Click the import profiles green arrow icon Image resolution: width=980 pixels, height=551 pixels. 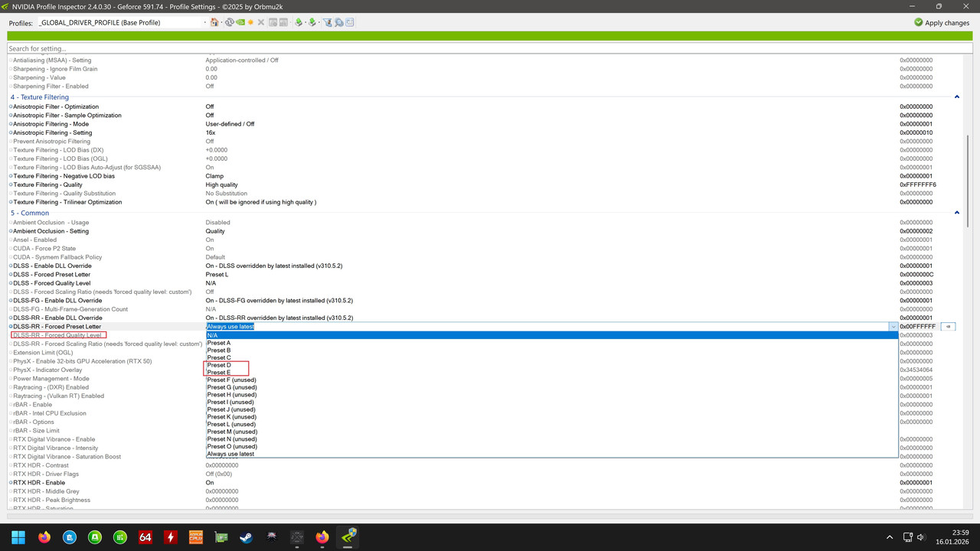click(312, 22)
